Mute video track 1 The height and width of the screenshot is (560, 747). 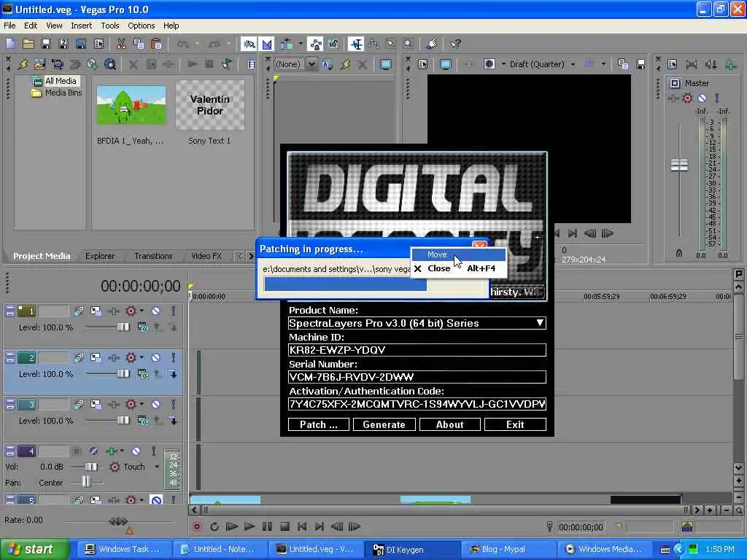[156, 311]
